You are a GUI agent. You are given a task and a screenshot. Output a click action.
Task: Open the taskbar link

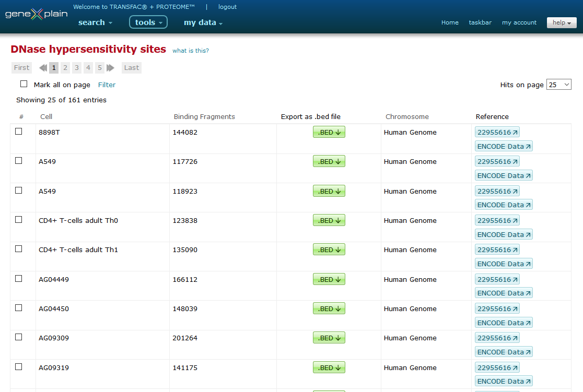pos(480,22)
